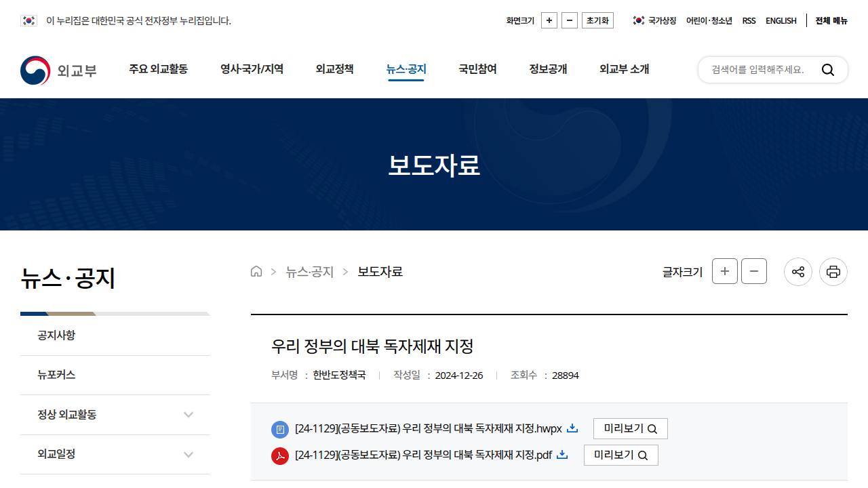This screenshot has width=868, height=488.
Task: Download the hwpx file via download icon
Action: click(572, 428)
